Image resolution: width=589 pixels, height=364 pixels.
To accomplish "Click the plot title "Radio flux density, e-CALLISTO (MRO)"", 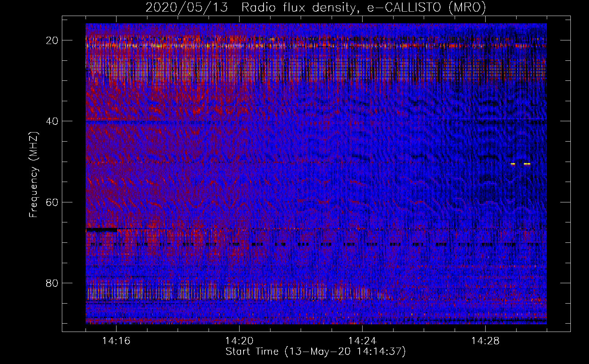I will coord(363,8).
